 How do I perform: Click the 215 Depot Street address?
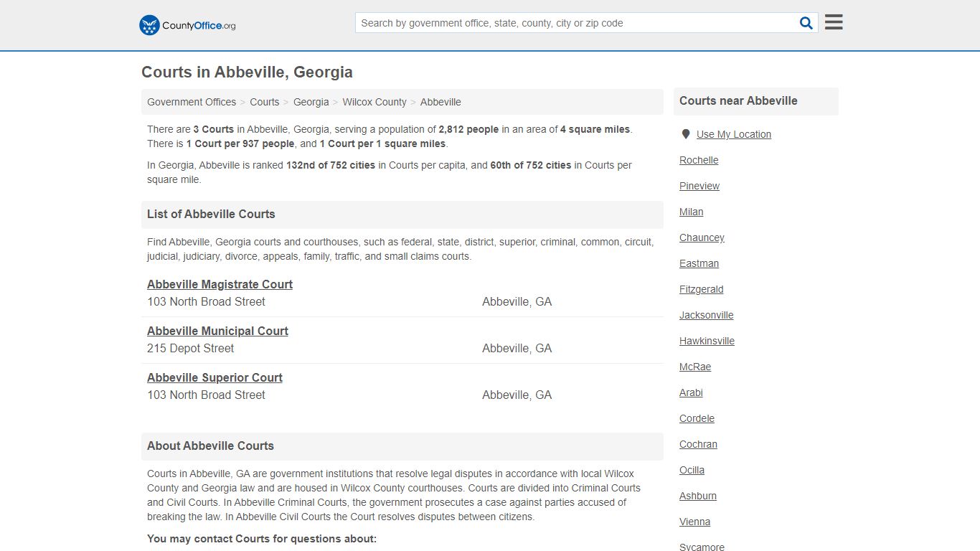[x=191, y=348]
